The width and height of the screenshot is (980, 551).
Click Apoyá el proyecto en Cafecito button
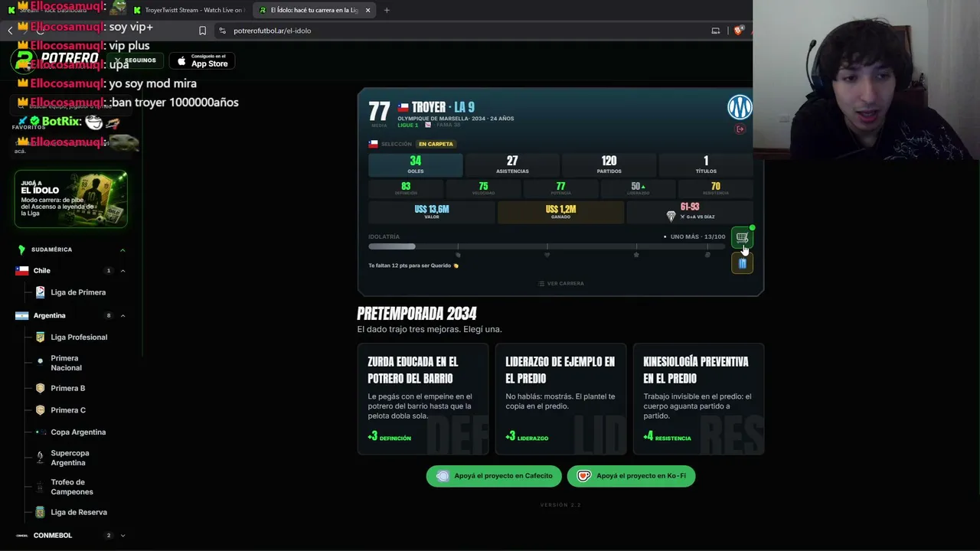coord(494,476)
